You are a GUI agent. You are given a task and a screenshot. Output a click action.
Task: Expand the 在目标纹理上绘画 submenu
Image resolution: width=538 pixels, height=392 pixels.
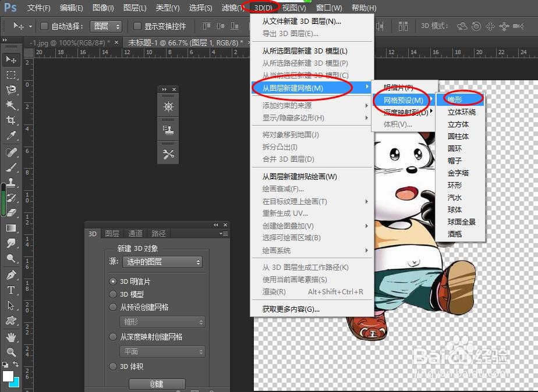click(312, 201)
